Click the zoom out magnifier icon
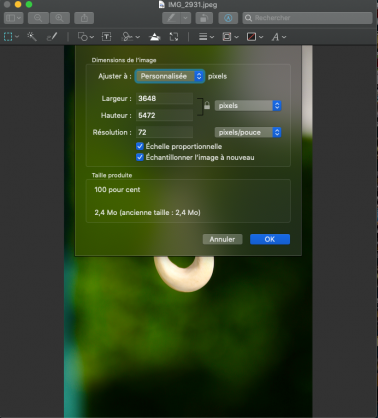This screenshot has height=418, width=378. pos(38,18)
